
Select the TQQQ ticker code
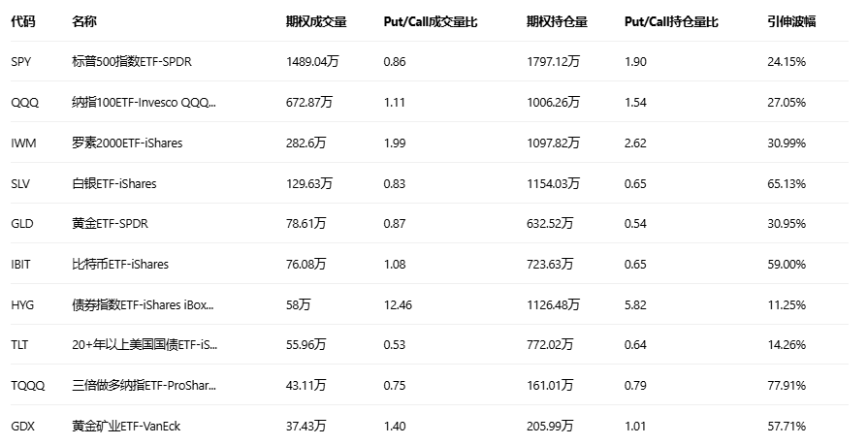[x=27, y=385]
